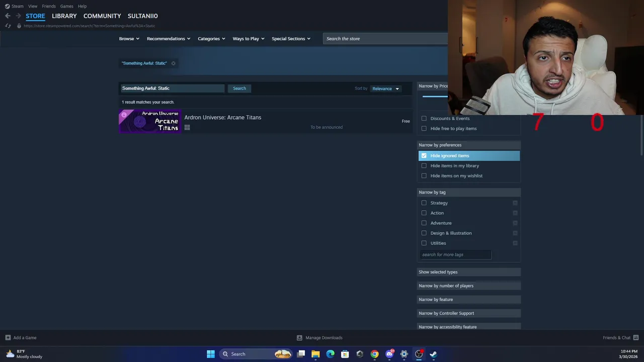Open the View menu

click(33, 6)
